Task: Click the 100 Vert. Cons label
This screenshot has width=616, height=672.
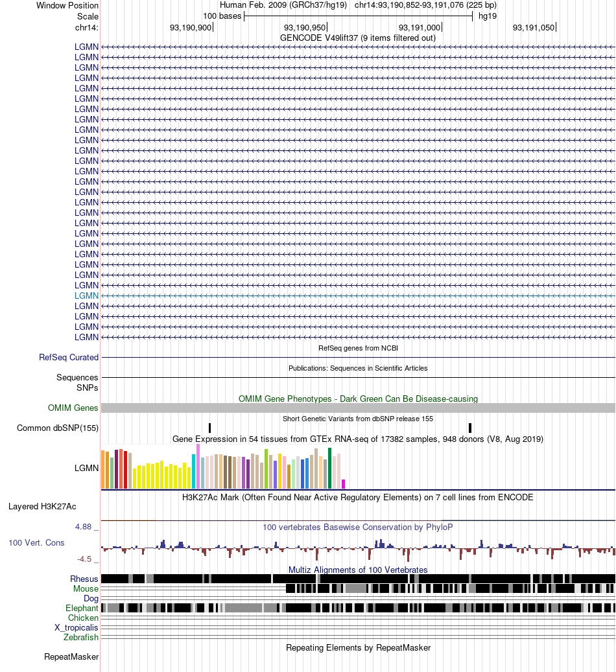Action: click(x=36, y=543)
